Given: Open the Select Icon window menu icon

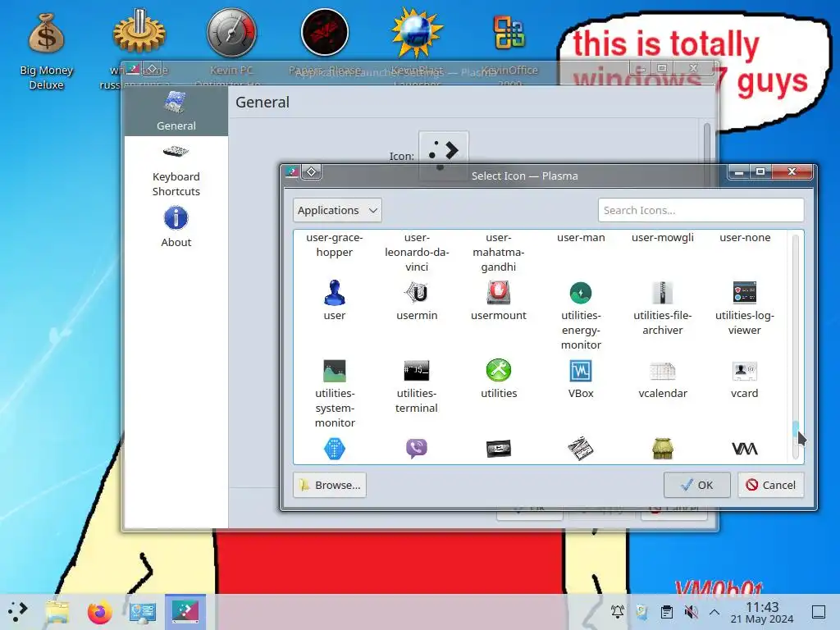Looking at the screenshot, I should [x=292, y=172].
